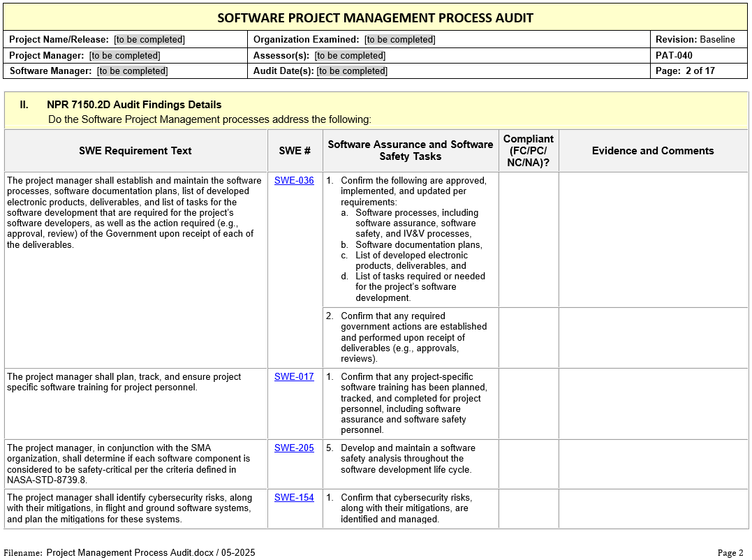Click the Evidence cell for SWE-036 task 1
Image resolution: width=752 pixels, height=560 pixels.
click(x=653, y=240)
